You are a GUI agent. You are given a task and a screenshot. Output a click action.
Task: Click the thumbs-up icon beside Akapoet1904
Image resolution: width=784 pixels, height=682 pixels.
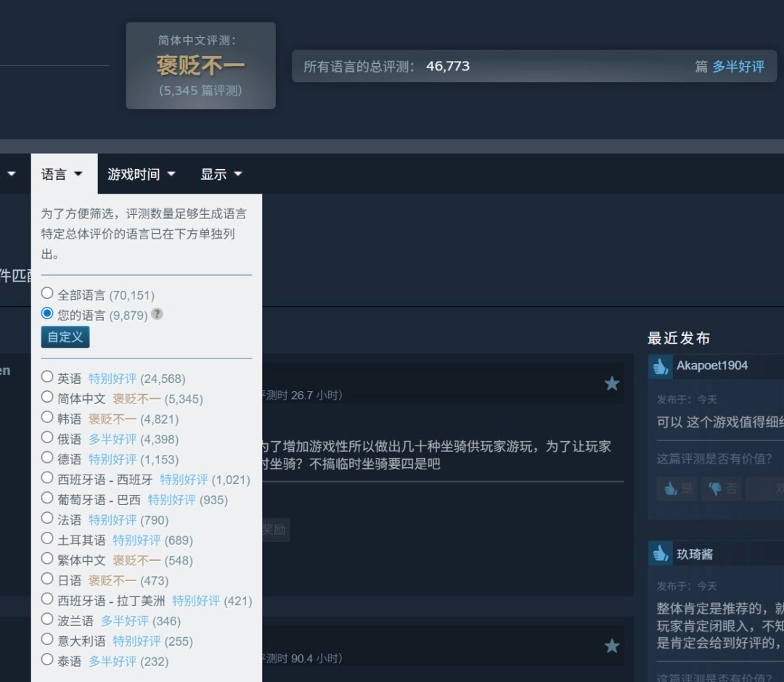(660, 366)
